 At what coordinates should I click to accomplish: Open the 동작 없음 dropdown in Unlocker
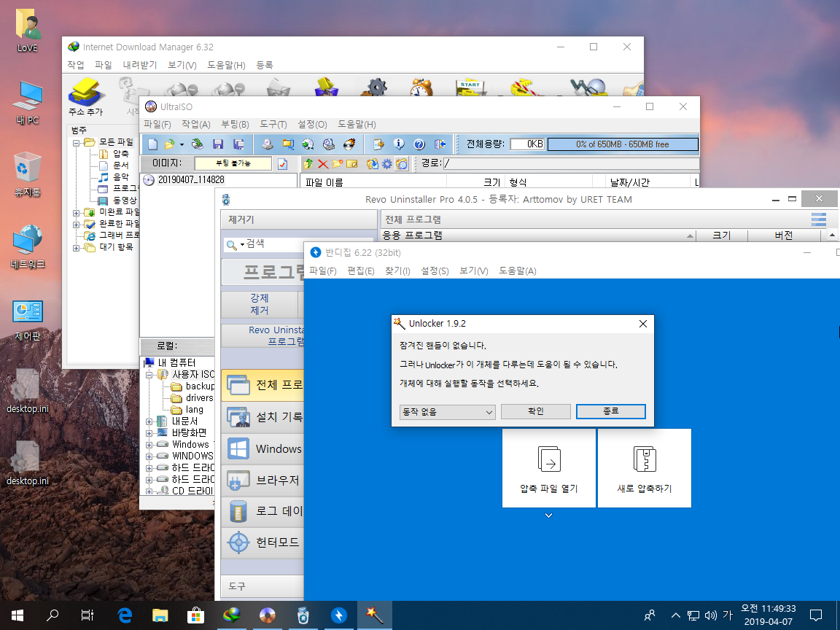pyautogui.click(x=447, y=412)
